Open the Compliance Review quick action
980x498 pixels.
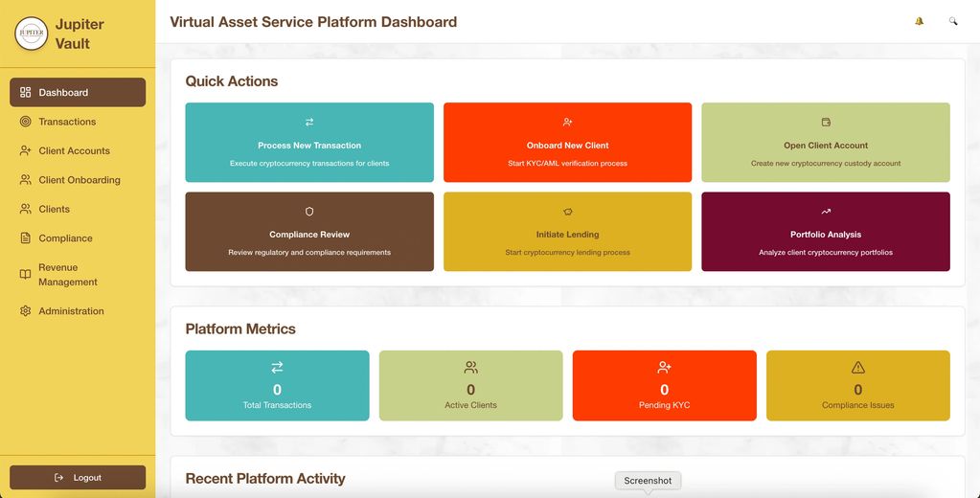point(308,232)
